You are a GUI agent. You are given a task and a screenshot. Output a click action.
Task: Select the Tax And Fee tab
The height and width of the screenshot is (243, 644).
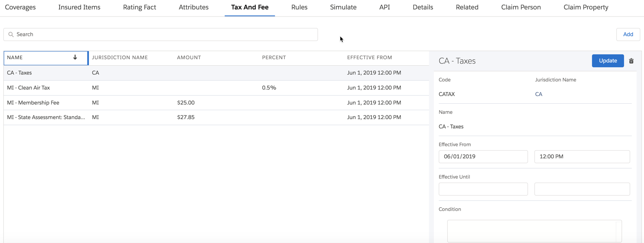[250, 7]
